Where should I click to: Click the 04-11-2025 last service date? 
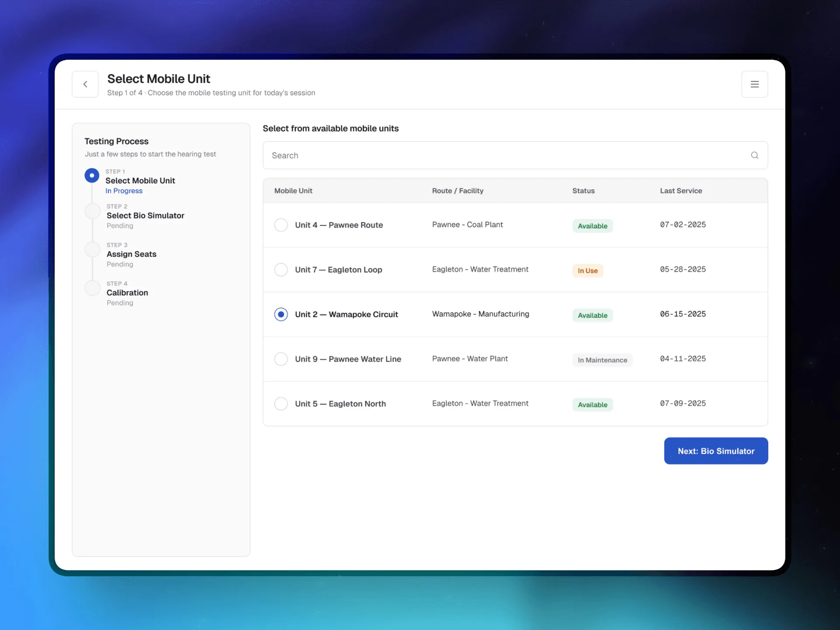pyautogui.click(x=682, y=358)
